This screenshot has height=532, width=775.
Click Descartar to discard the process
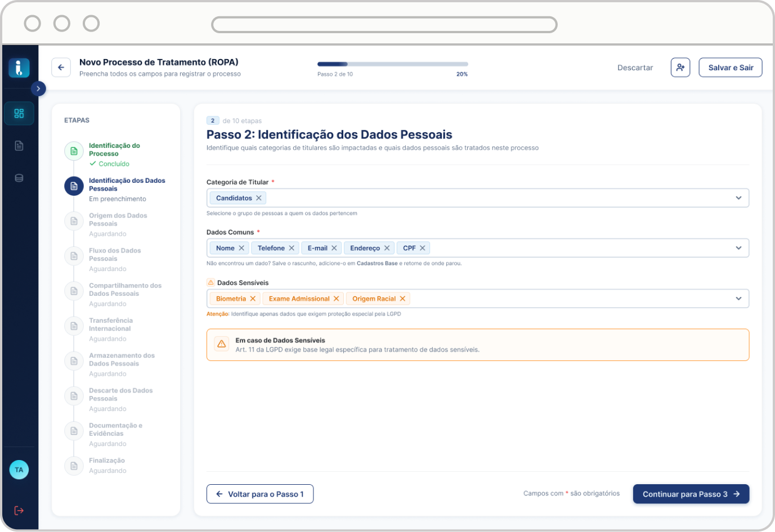(x=635, y=67)
